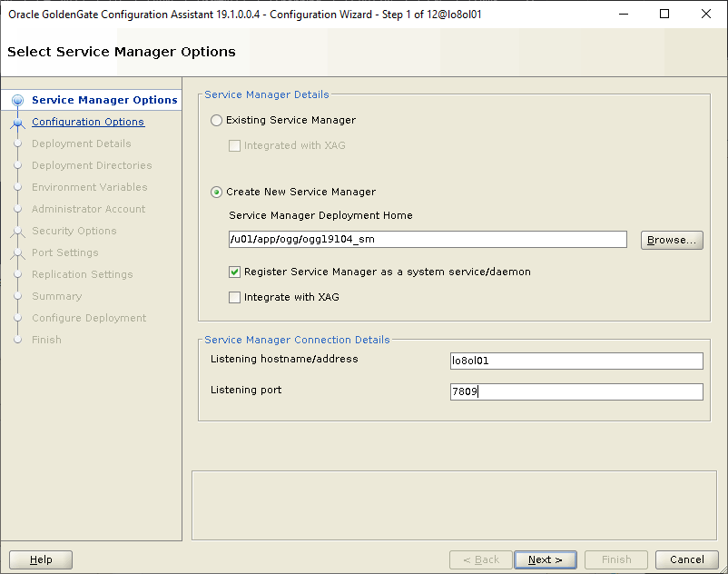728x574 pixels.
Task: Maximize the Configuration Assistant window
Action: tap(664, 14)
